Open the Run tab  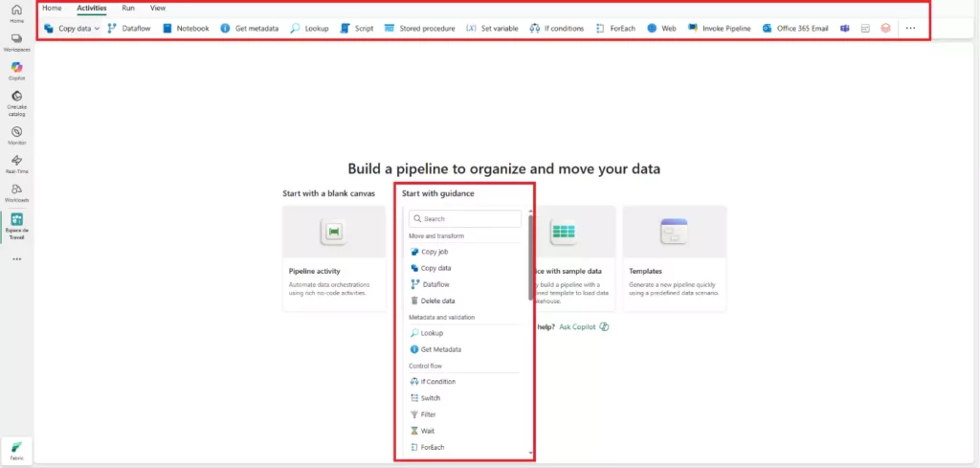click(128, 8)
